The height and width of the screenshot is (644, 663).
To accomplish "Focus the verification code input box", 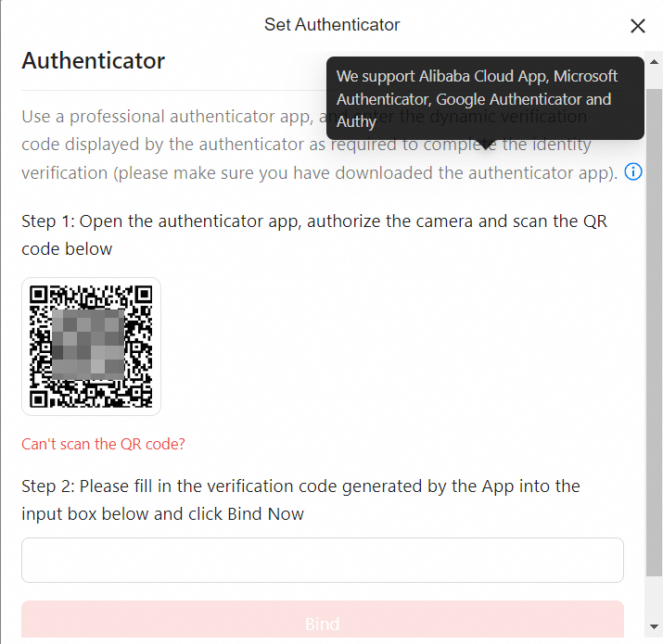I will tap(323, 560).
